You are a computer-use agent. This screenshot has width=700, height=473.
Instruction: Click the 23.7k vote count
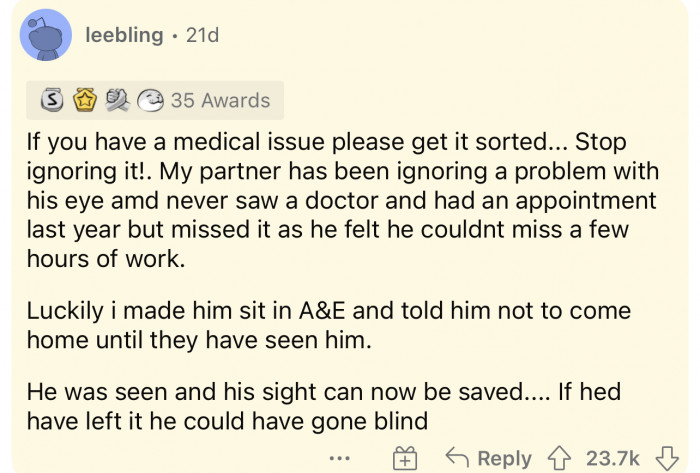point(611,457)
